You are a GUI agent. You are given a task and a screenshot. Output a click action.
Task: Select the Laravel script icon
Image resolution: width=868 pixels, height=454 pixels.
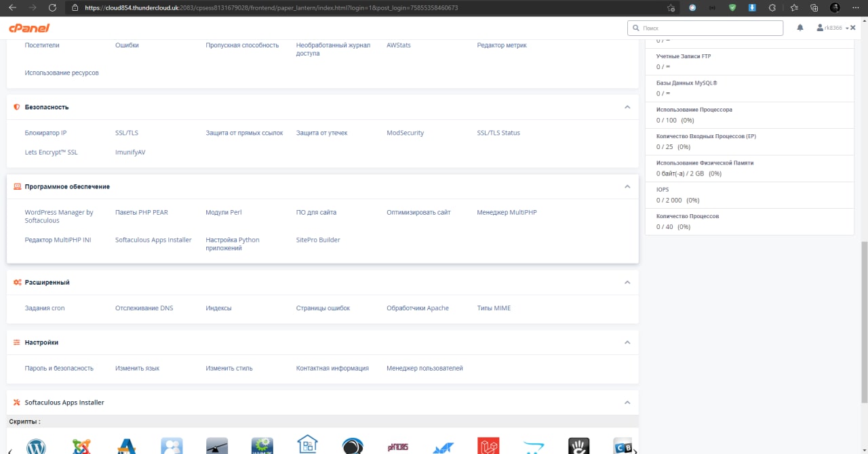488,446
